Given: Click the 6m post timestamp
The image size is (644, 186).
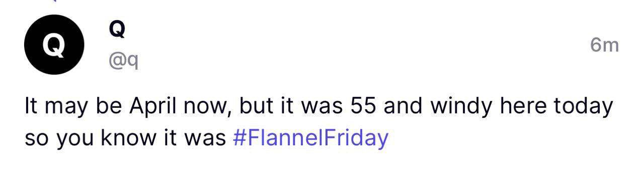Looking at the screenshot, I should point(604,45).
